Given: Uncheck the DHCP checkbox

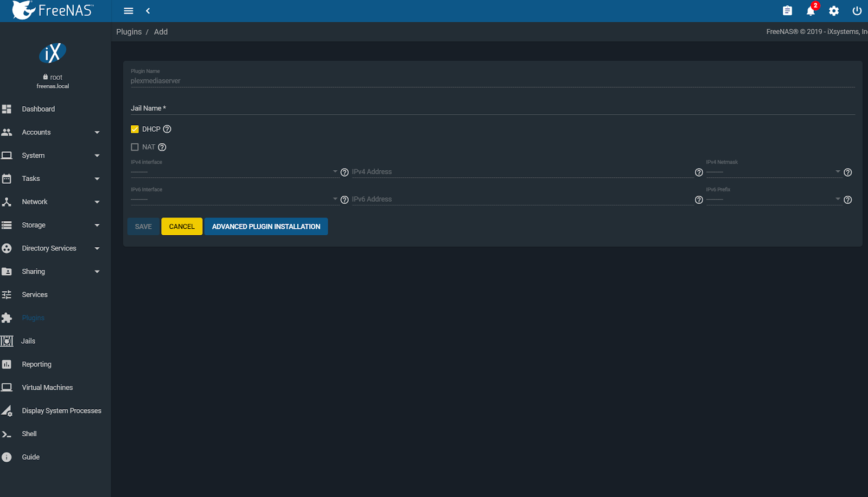Looking at the screenshot, I should coord(135,129).
